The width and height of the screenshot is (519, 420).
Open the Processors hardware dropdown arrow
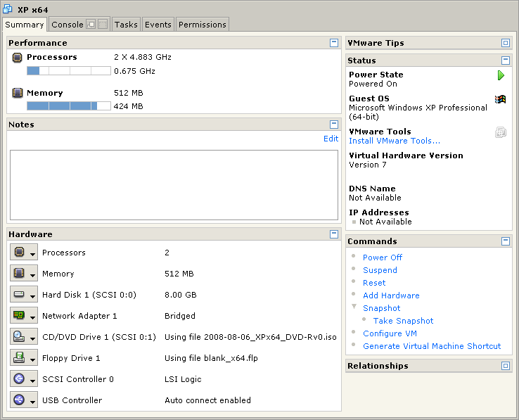[x=32, y=254]
